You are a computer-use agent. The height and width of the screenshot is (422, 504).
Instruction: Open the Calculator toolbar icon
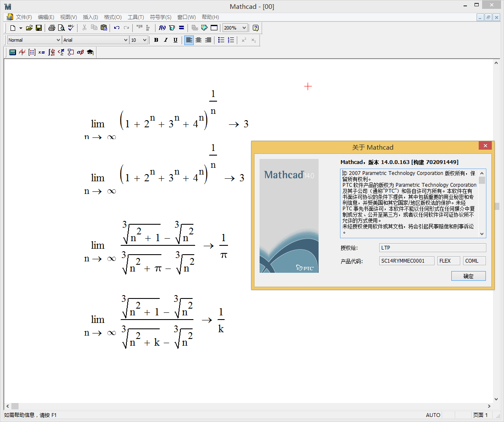pos(13,52)
